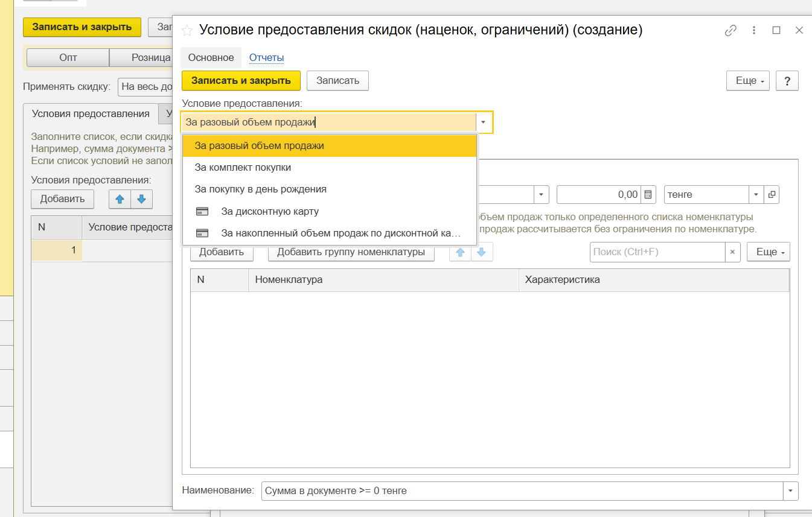
Task: Expand the тенге currency dropdown
Action: pos(756,195)
